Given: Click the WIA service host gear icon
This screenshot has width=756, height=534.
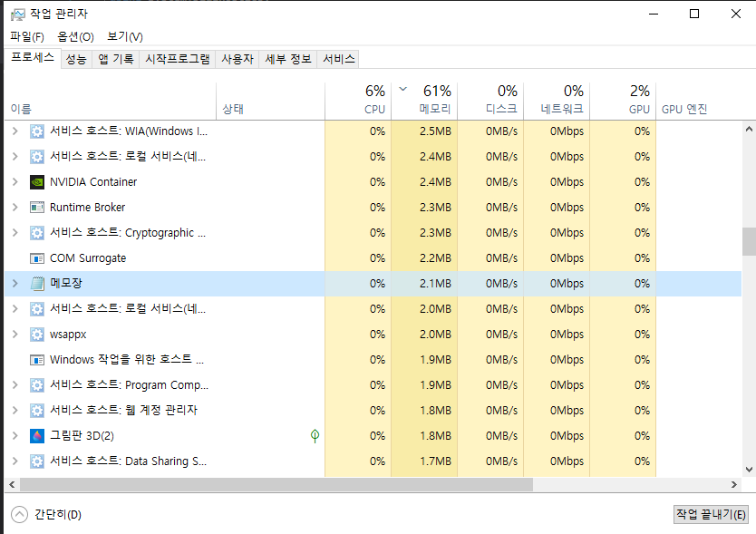Looking at the screenshot, I should 37,131.
